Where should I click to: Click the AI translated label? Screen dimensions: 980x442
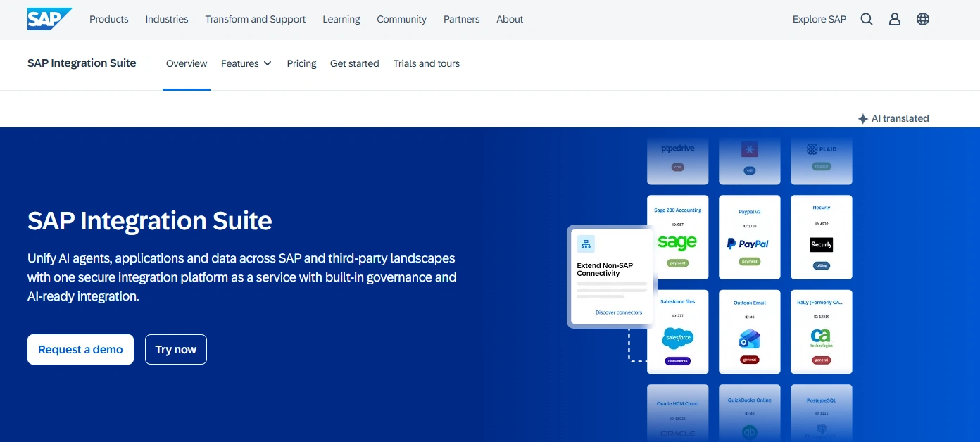point(900,118)
